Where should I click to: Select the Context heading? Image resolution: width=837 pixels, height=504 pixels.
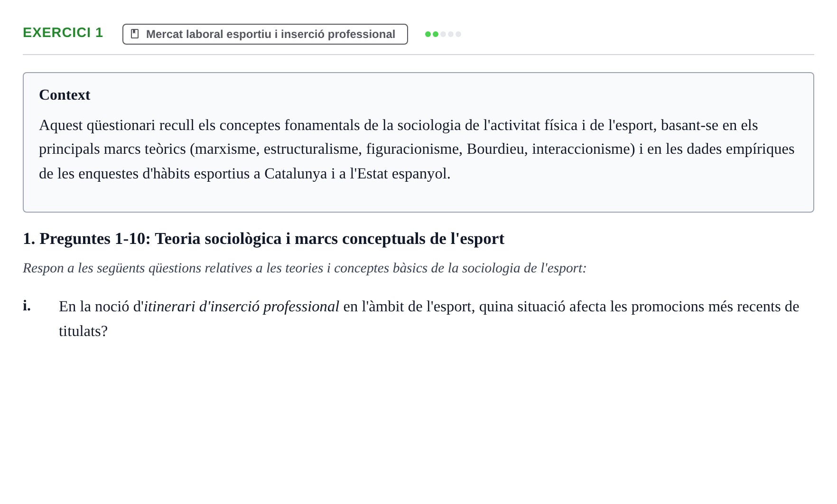(65, 95)
